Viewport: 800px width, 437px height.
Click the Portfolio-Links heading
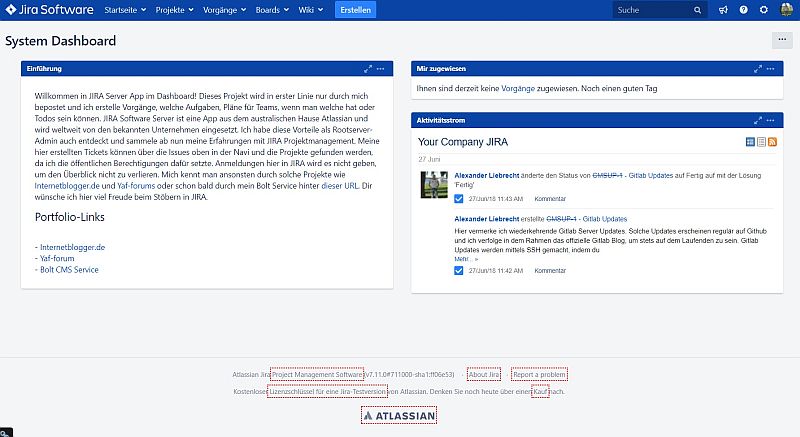click(x=69, y=217)
